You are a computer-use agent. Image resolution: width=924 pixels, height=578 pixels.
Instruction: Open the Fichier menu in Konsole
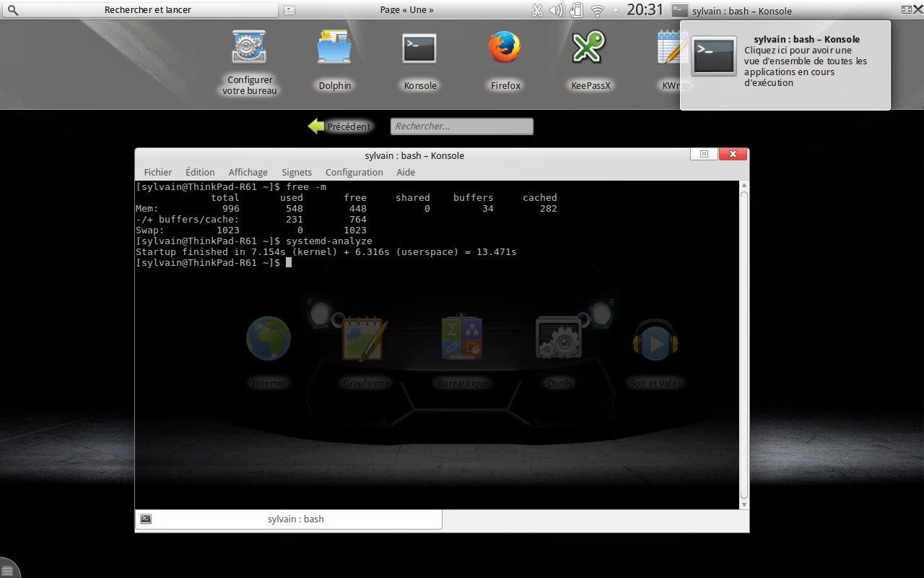[x=158, y=172]
